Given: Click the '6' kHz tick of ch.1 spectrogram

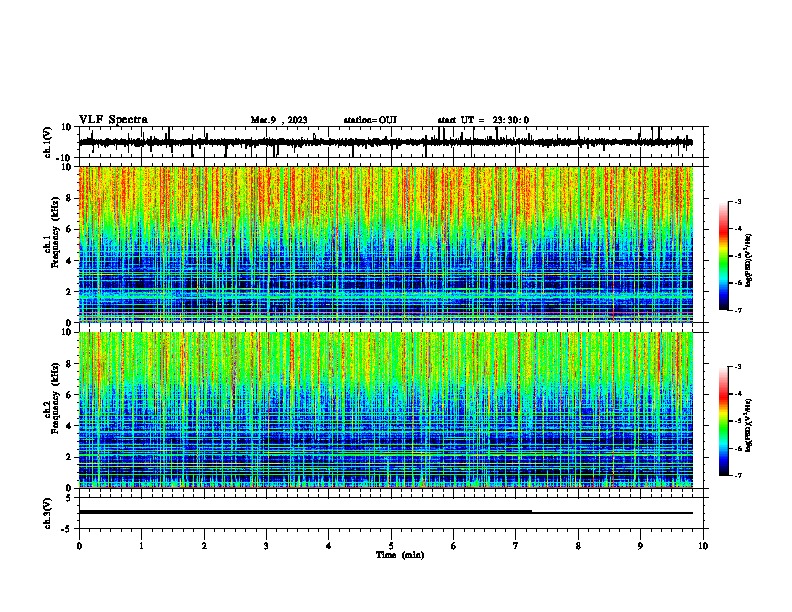Looking at the screenshot, I should point(70,229).
